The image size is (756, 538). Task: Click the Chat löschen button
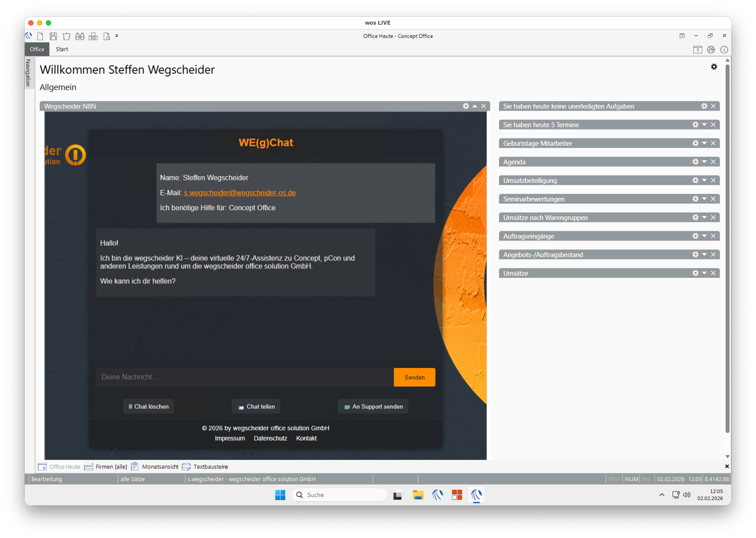(x=149, y=406)
